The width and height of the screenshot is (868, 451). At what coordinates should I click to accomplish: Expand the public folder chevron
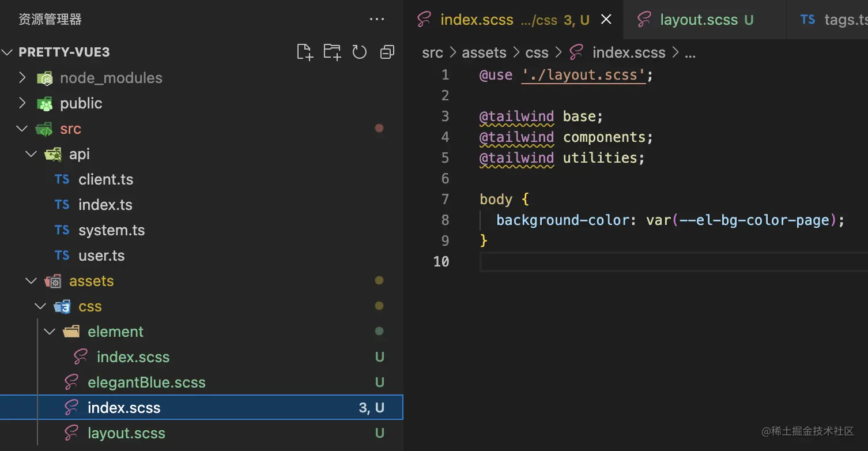22,103
